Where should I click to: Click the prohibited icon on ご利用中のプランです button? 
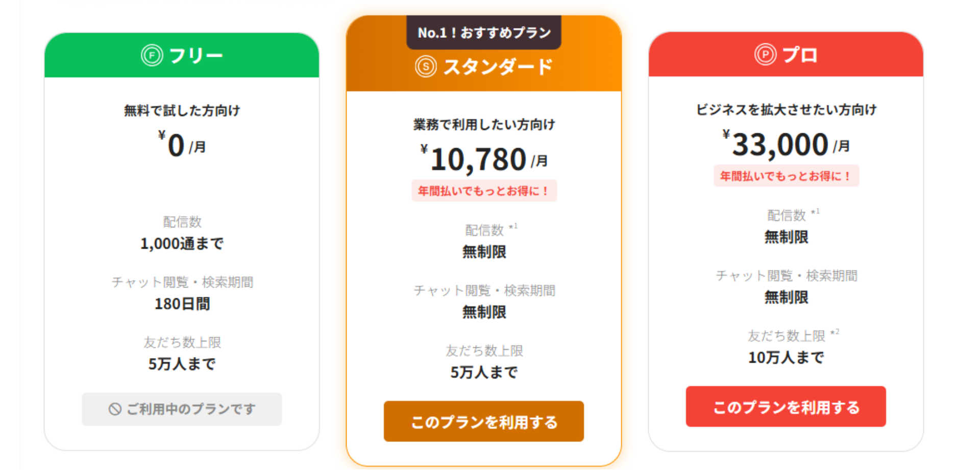pos(115,409)
